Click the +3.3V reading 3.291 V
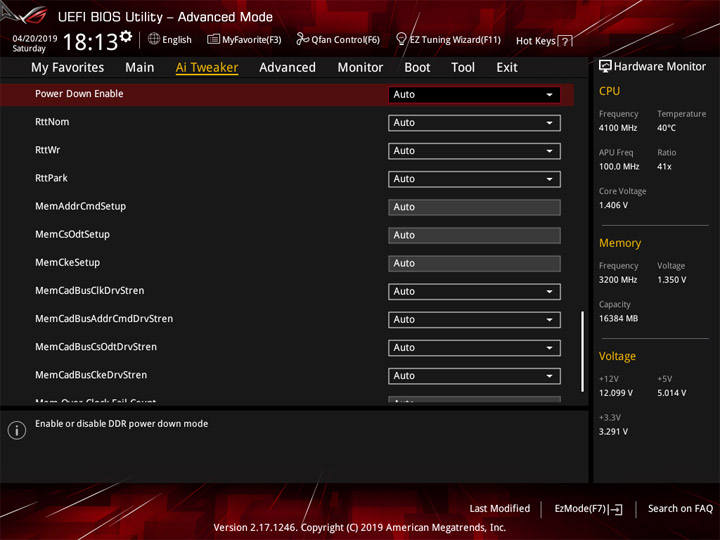The height and width of the screenshot is (540, 720). coord(613,431)
